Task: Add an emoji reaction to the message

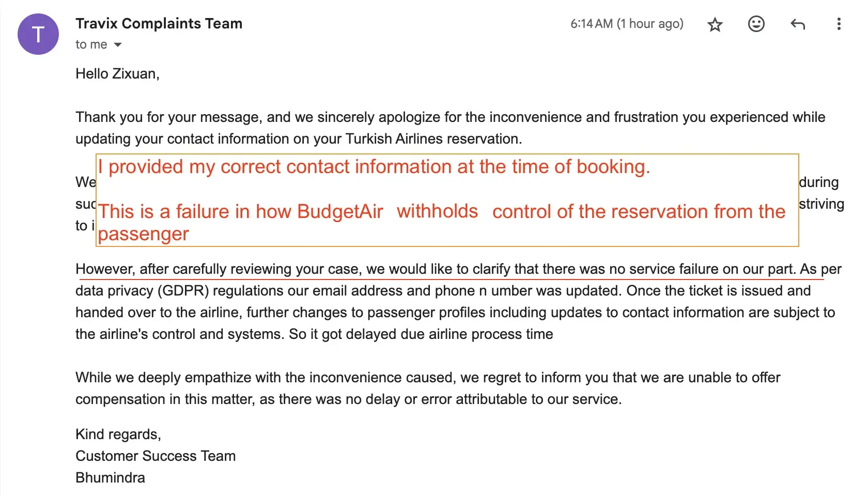Action: pyautogui.click(x=756, y=24)
